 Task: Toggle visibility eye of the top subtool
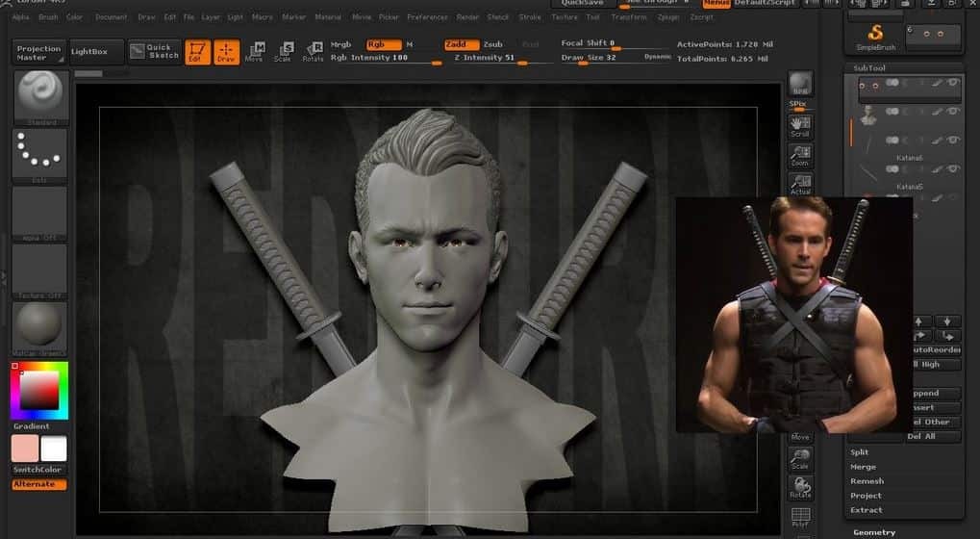(952, 83)
